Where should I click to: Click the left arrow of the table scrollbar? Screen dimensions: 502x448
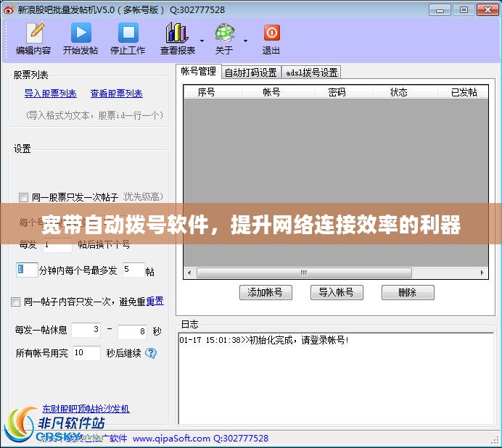pos(189,273)
